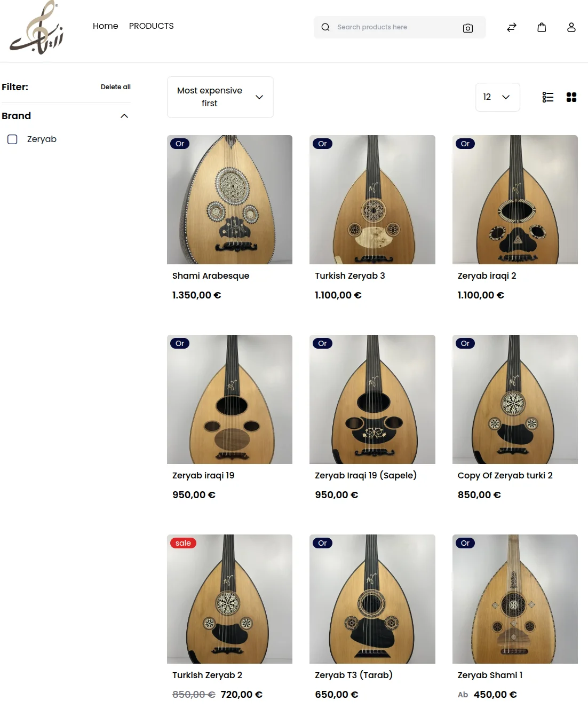Image resolution: width=588 pixels, height=708 pixels.
Task: Open the PRODUCTS menu item
Action: (x=152, y=26)
